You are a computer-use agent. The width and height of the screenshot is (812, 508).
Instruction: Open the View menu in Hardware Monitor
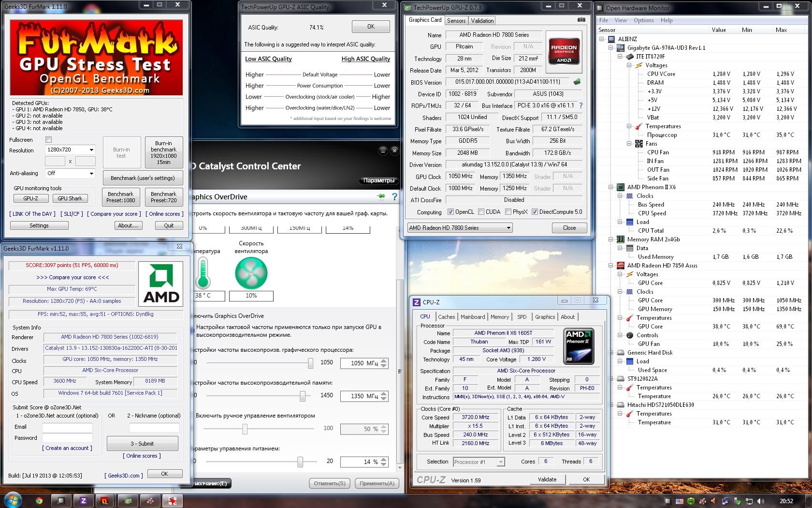tap(621, 20)
